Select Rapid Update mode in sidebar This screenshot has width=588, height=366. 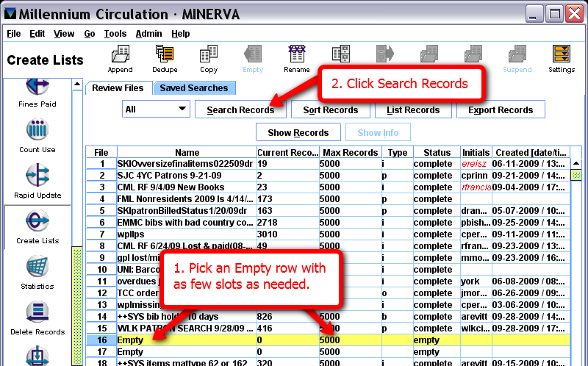[x=37, y=182]
